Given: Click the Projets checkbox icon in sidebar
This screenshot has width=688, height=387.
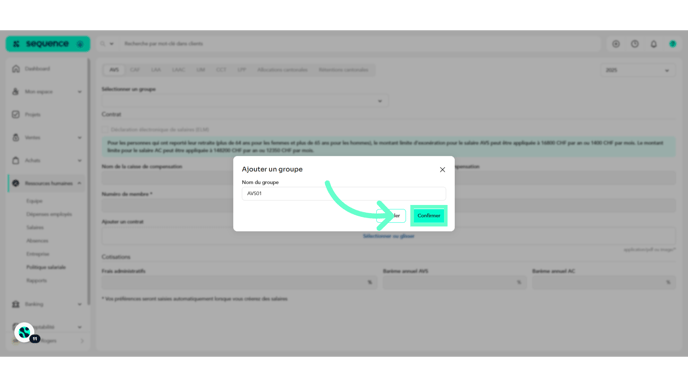Looking at the screenshot, I should (16, 115).
